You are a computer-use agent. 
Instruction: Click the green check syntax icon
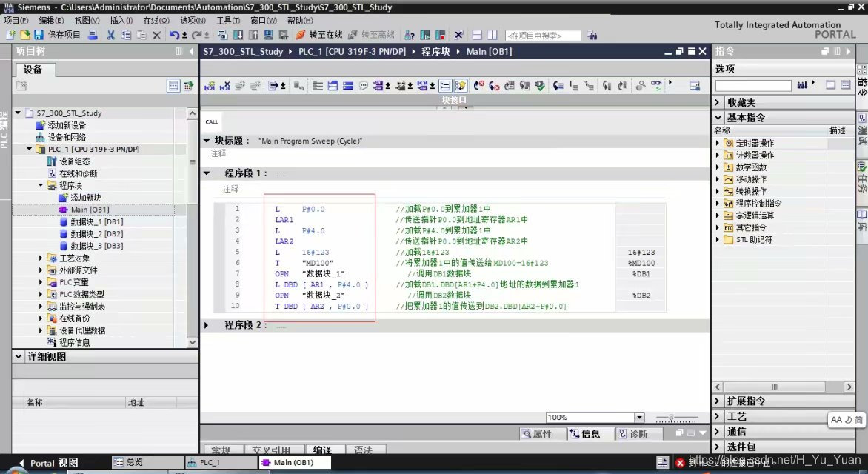[540, 86]
